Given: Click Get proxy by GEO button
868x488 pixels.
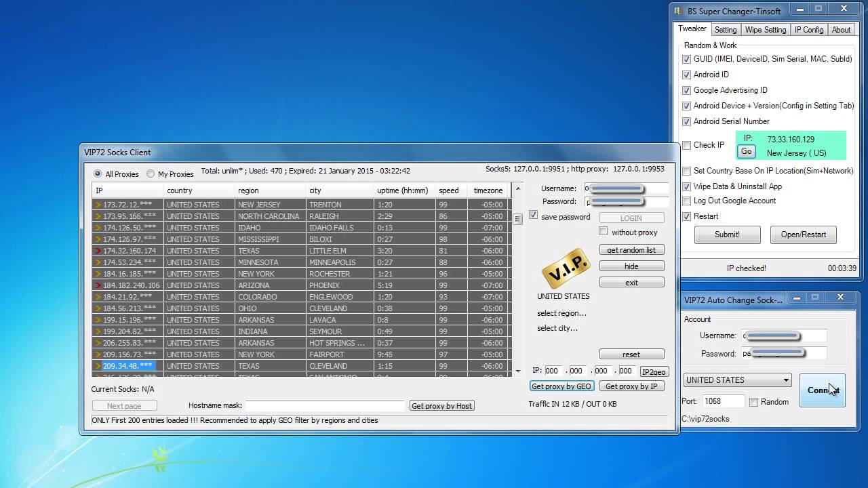Looking at the screenshot, I should [x=561, y=386].
